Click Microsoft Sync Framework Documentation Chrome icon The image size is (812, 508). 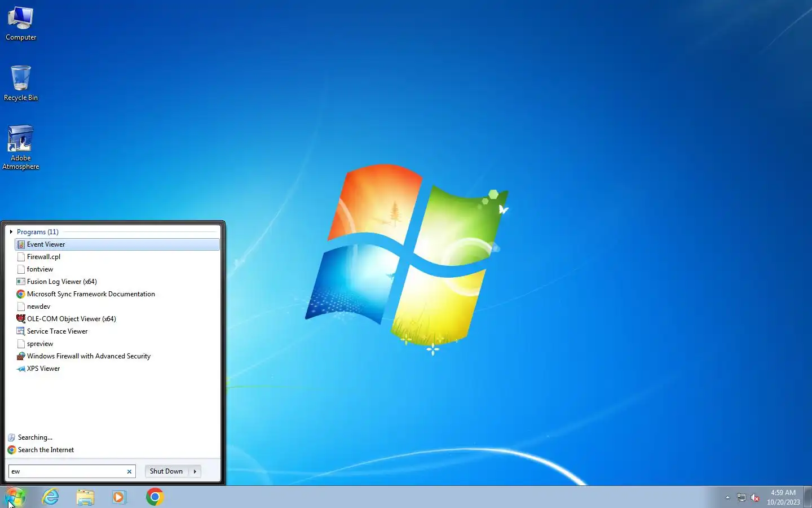click(x=21, y=294)
